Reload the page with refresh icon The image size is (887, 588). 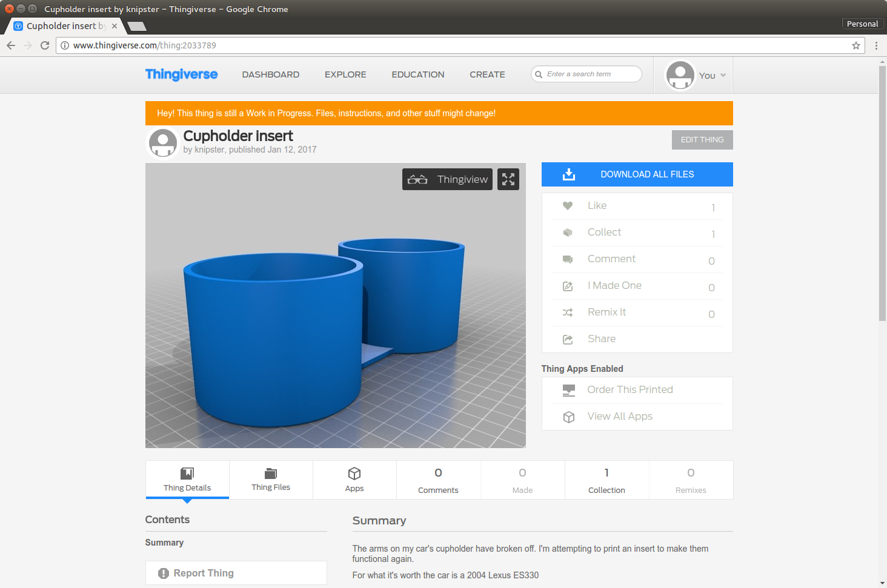[x=45, y=45]
